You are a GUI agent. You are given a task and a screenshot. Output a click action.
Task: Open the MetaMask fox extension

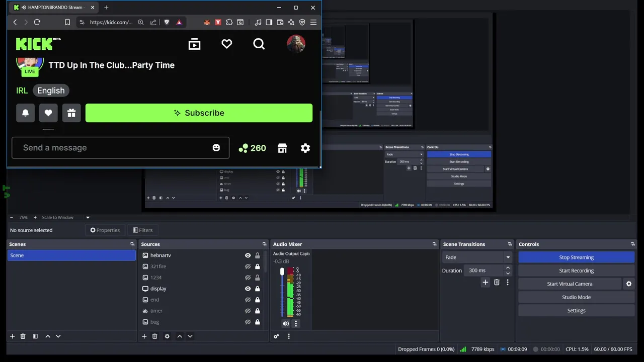pyautogui.click(x=207, y=22)
